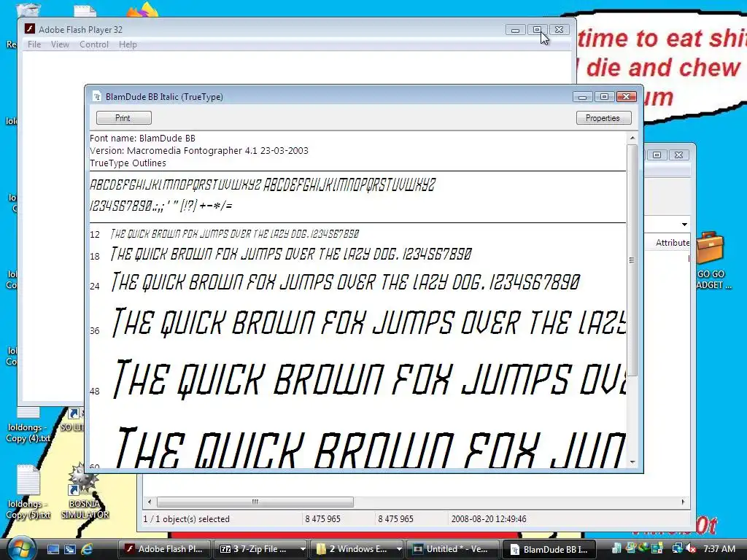Click the 48 point size label
This screenshot has height=560, width=747.
click(x=95, y=391)
